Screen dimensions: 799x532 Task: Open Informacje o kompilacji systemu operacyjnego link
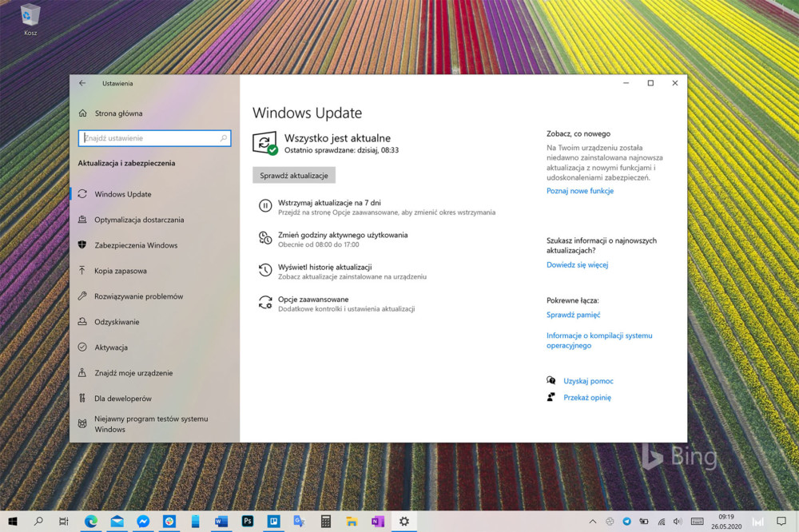click(x=599, y=340)
